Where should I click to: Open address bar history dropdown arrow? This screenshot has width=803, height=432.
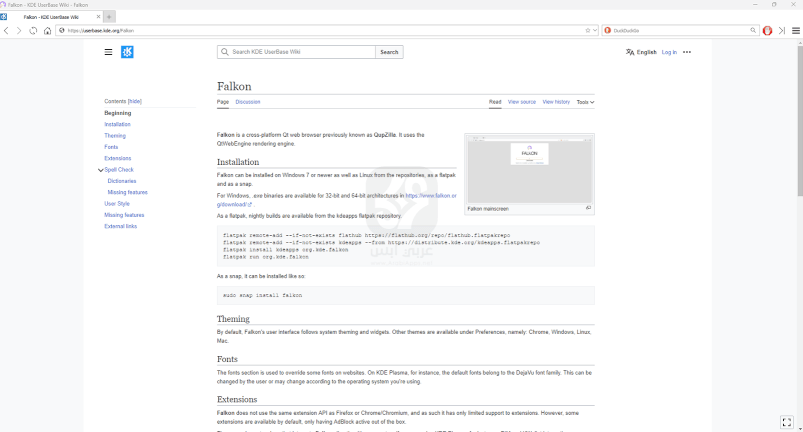tap(595, 31)
